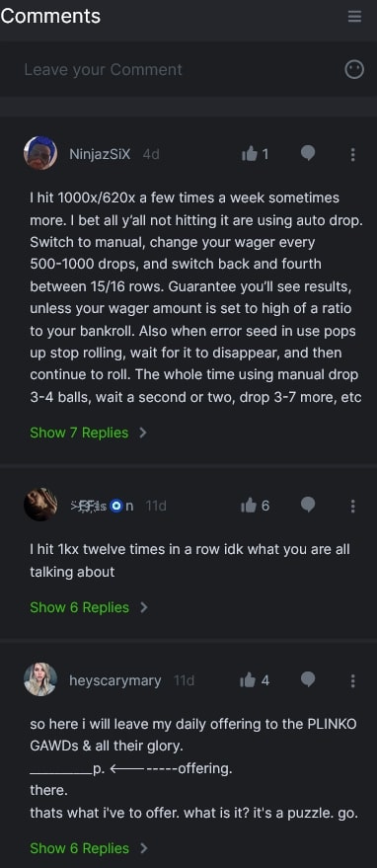Open more options for heyscarymary's comment
377x868 pixels.
[x=352, y=680]
